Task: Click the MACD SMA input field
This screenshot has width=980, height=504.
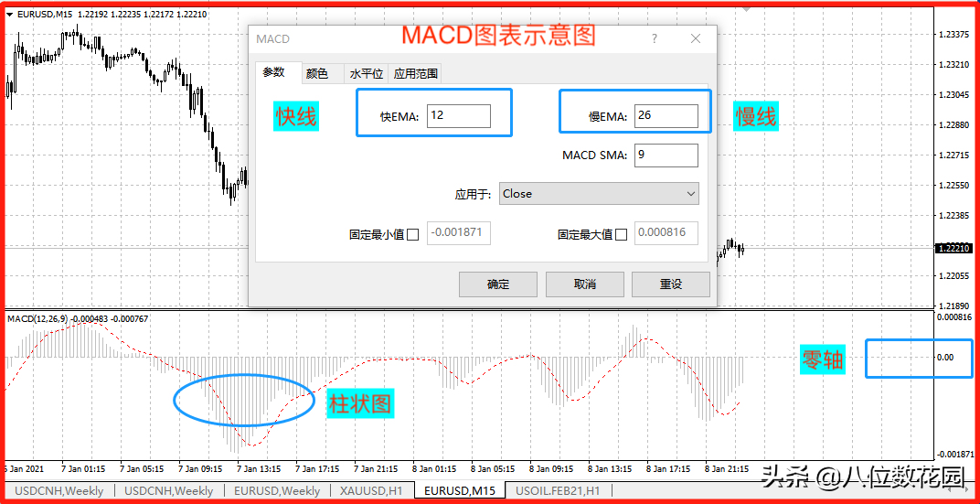Action: tap(666, 155)
